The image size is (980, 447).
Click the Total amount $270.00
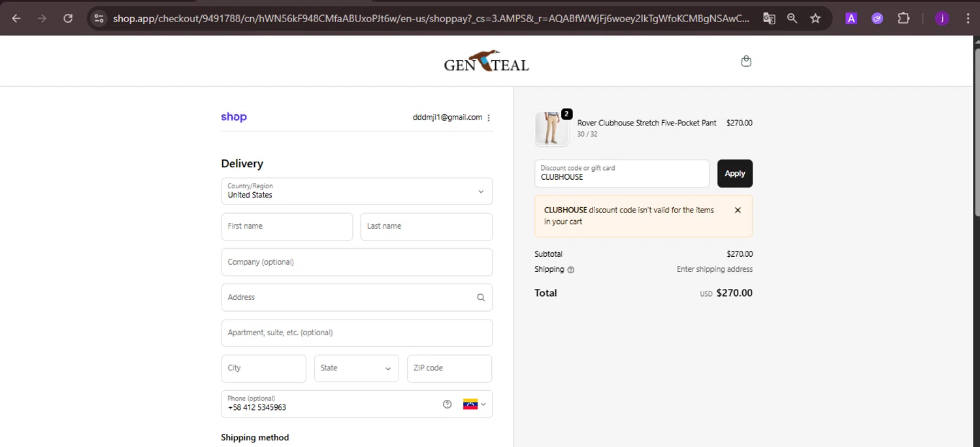[734, 293]
